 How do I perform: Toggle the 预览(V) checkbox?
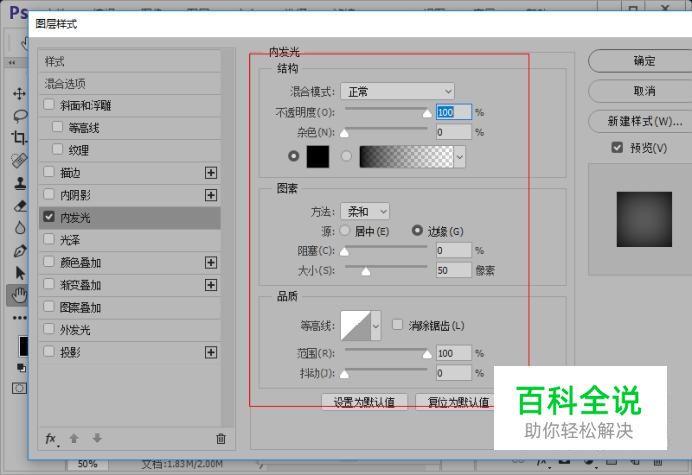(617, 147)
